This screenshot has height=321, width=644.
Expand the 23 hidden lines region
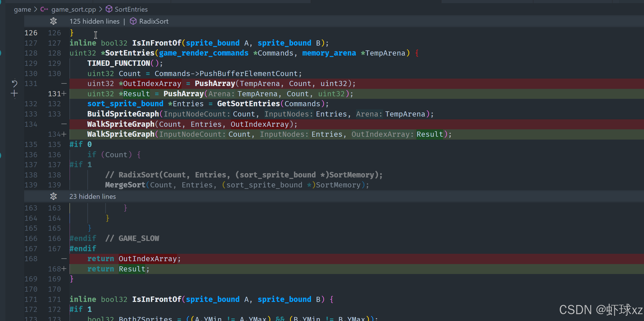click(92, 197)
